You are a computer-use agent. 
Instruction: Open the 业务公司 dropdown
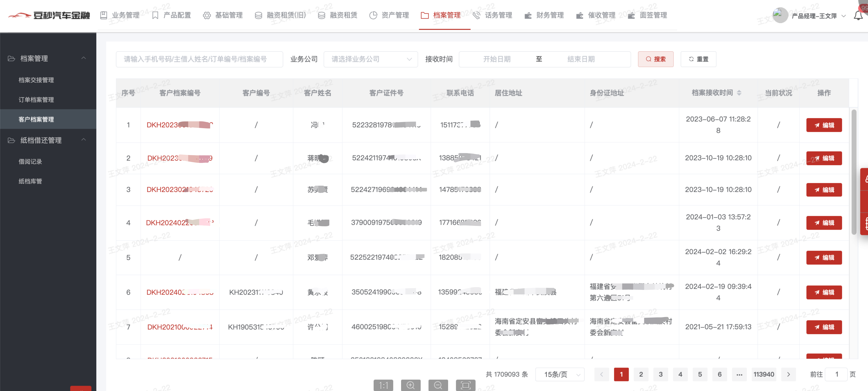(370, 59)
